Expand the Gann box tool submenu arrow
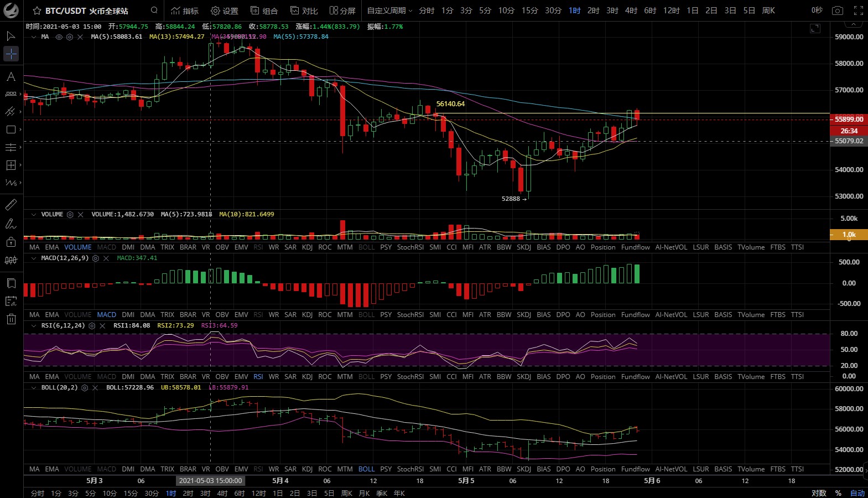 (20, 165)
